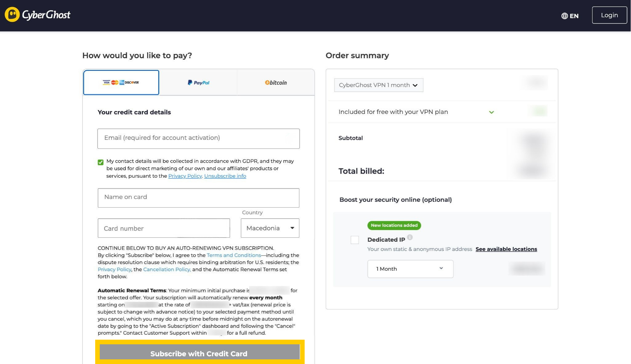This screenshot has height=364, width=631.
Task: Open the Macedonia country dropdown
Action: 270,228
